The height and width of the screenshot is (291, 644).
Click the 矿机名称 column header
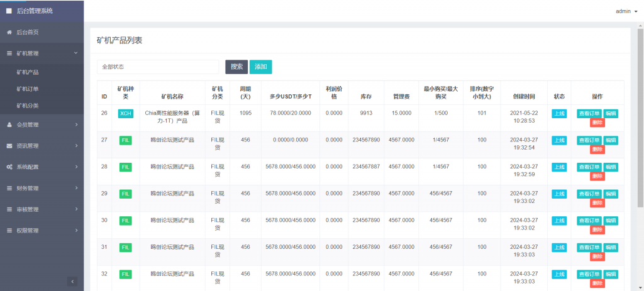[x=172, y=97]
